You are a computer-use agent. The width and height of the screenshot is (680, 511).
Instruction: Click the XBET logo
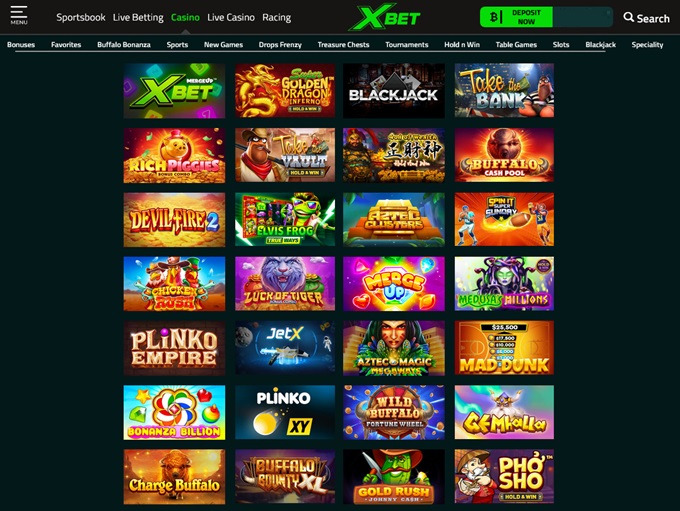click(384, 17)
